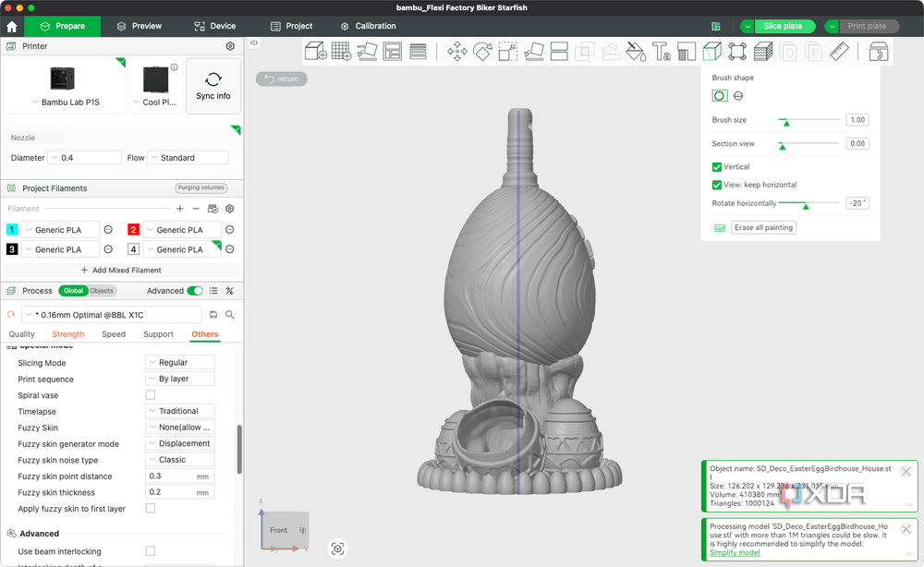Toggle the Advanced mode switch
The height and width of the screenshot is (567, 924).
point(195,291)
